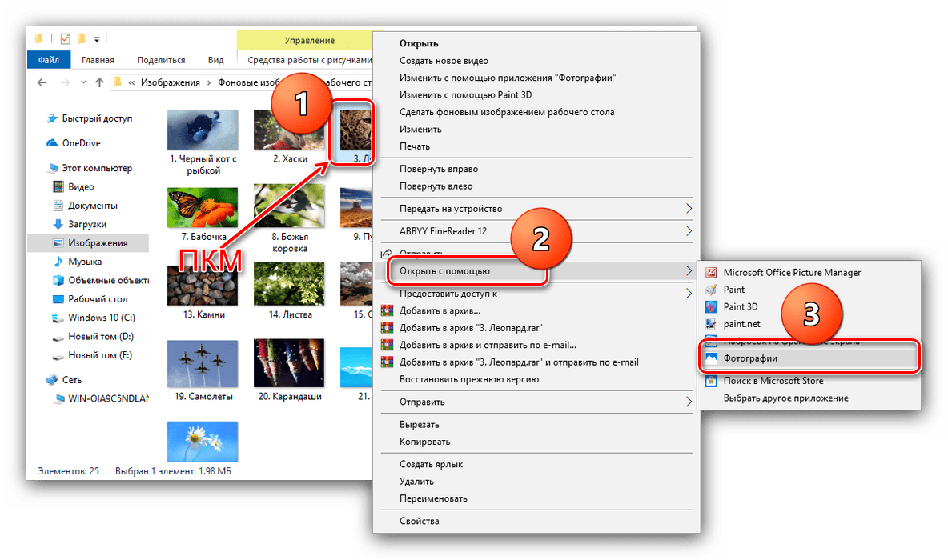Open the quick access toolbar dropdown arrow

pyautogui.click(x=97, y=39)
